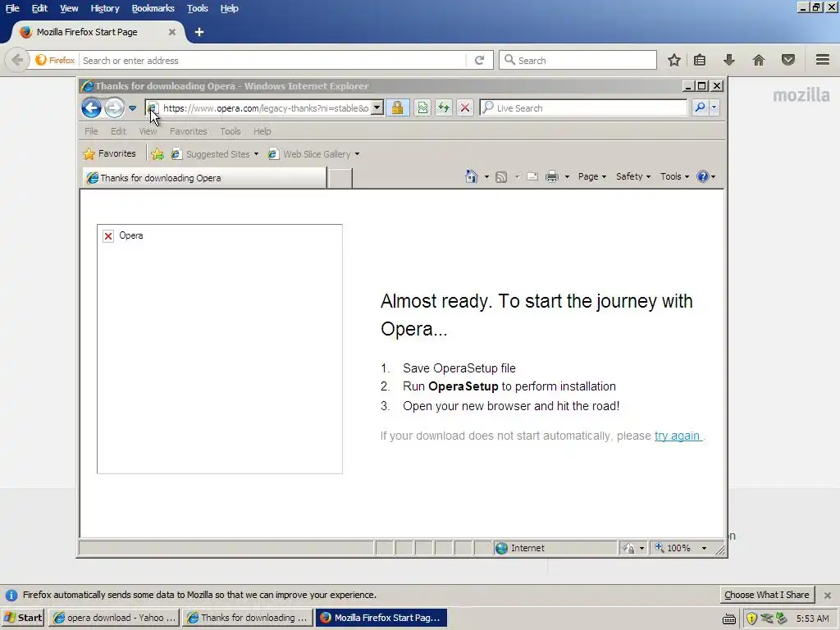Click Favorites star button in IE
840x630 pixels.
[x=110, y=153]
